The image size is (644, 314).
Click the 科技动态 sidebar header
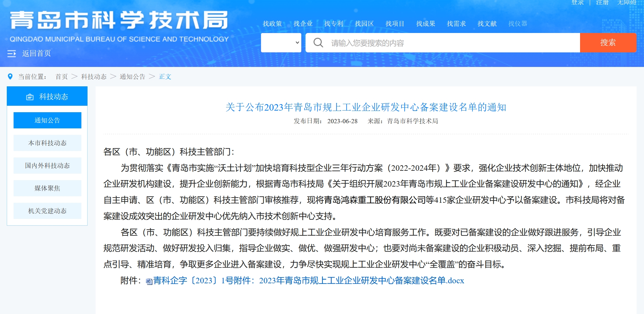click(47, 96)
